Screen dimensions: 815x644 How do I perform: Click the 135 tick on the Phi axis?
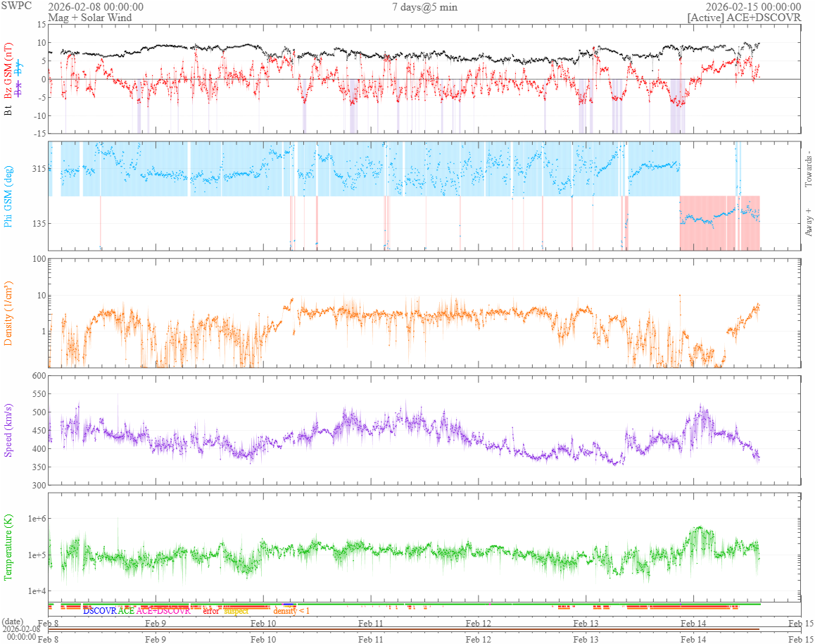click(39, 224)
